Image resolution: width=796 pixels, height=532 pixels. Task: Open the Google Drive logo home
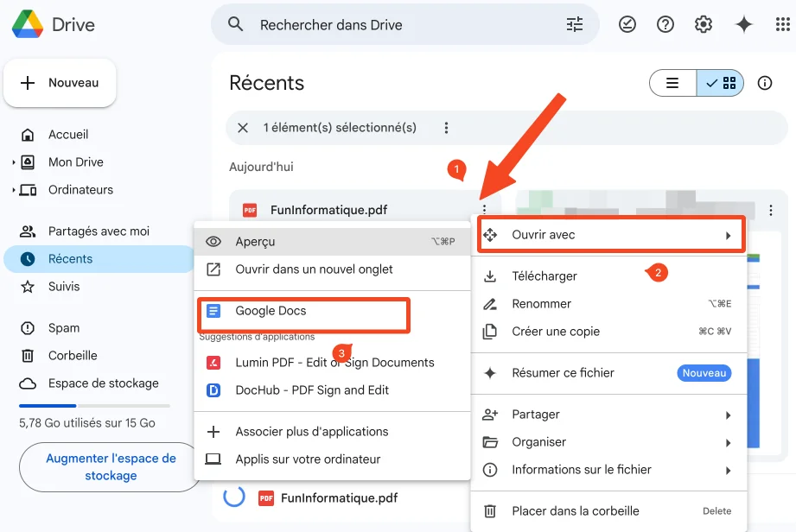pyautogui.click(x=28, y=24)
